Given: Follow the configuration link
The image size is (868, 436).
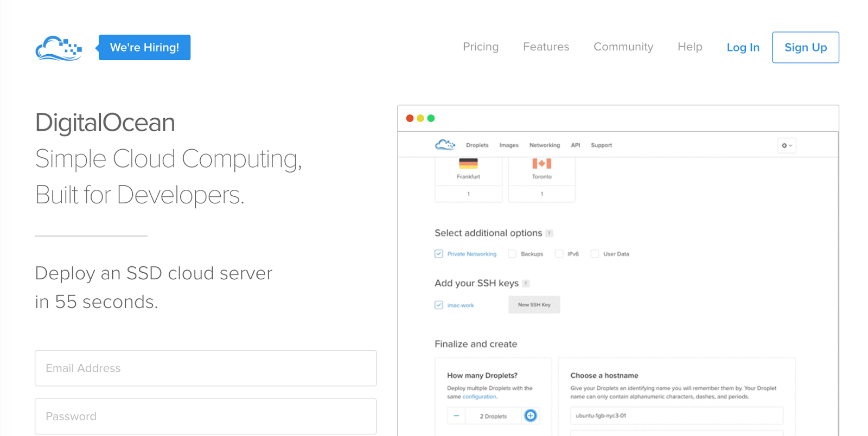Looking at the screenshot, I should (480, 397).
